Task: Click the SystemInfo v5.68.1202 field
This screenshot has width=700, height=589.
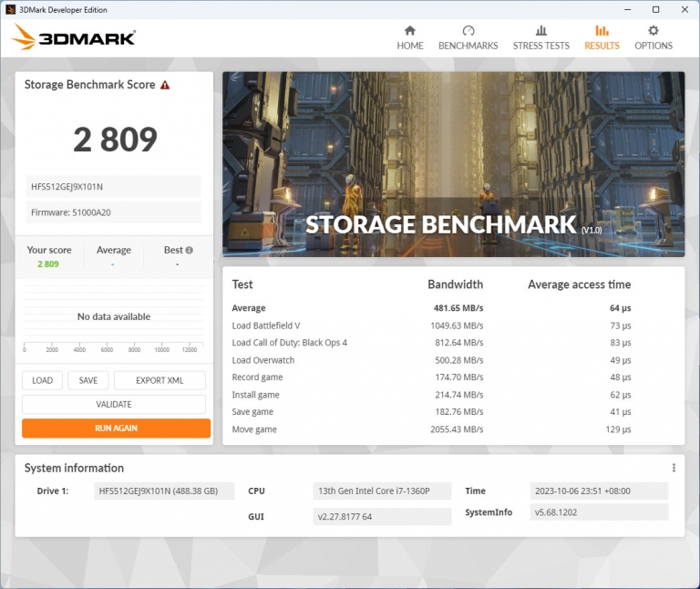Action: click(x=599, y=512)
